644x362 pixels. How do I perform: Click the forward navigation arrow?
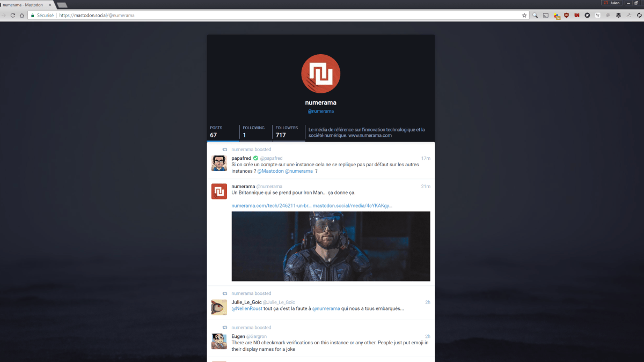(4, 16)
